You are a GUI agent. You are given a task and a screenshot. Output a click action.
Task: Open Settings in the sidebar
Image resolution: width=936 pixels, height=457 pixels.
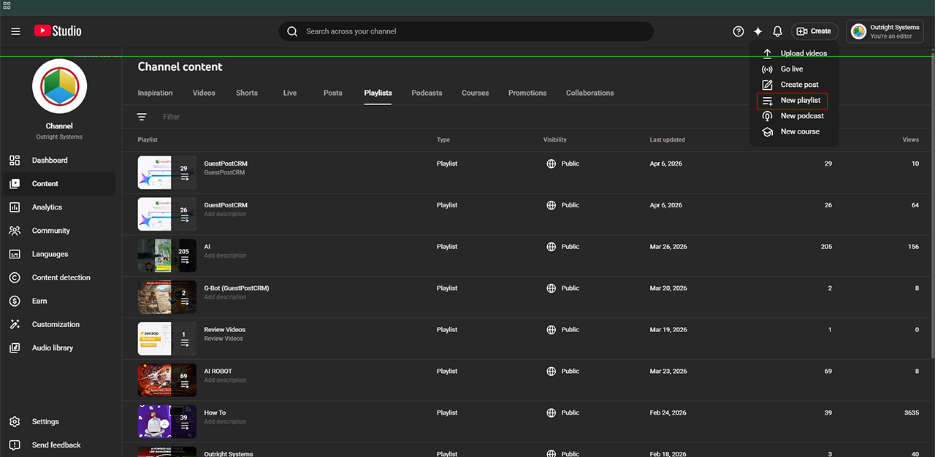(x=60, y=422)
